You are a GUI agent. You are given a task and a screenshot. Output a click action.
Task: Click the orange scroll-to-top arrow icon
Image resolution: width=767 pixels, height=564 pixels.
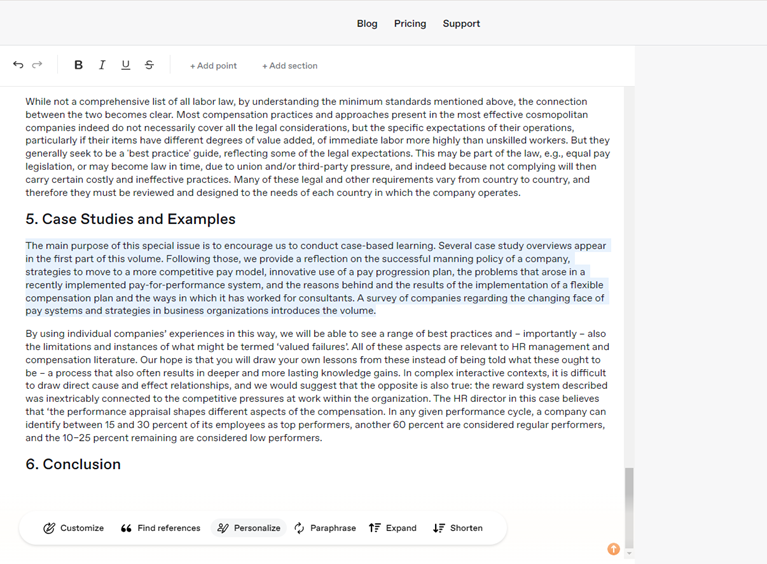click(613, 549)
